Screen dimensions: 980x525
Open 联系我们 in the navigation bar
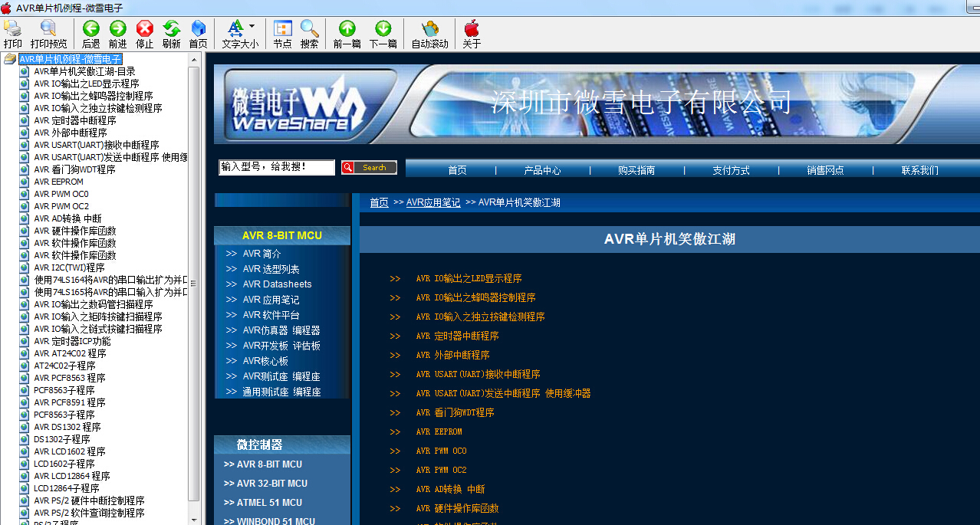[920, 170]
